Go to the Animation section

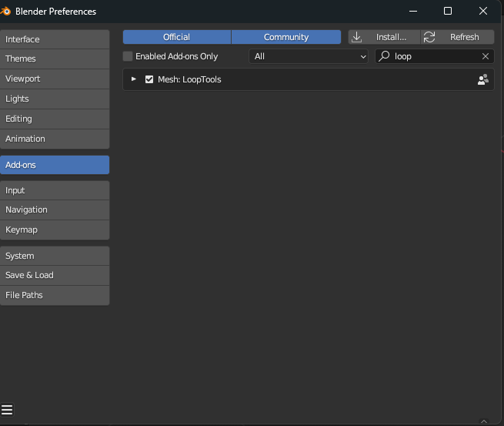pyautogui.click(x=55, y=139)
